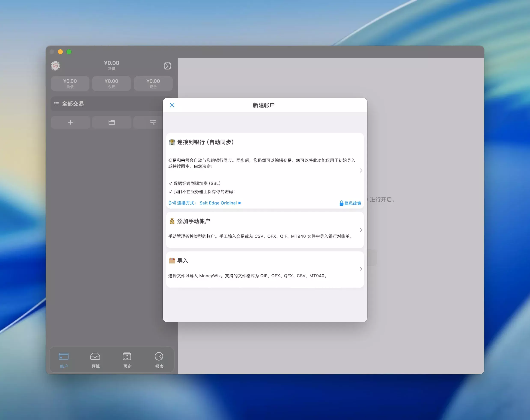
Task: Click the folder group icon button
Action: pyautogui.click(x=112, y=122)
